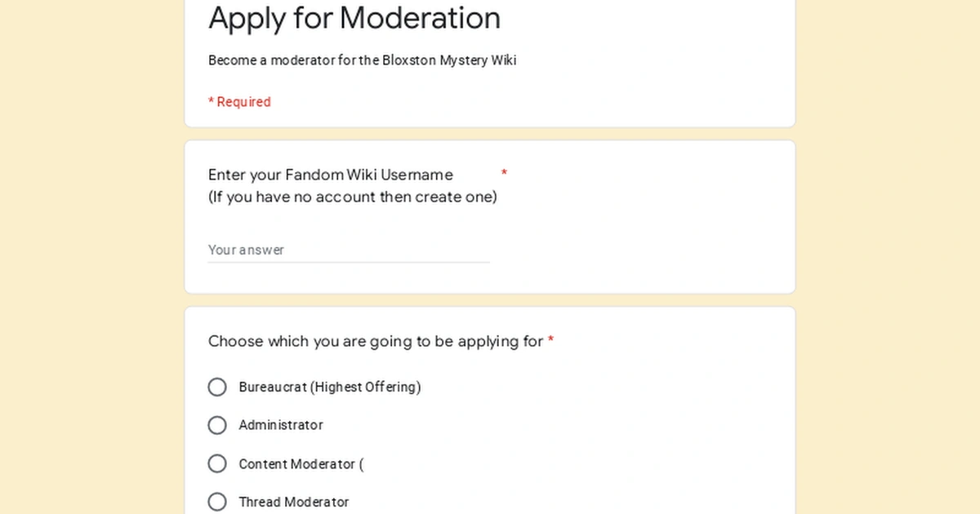This screenshot has width=980, height=514.
Task: Click the underline beneath Your answer
Action: 349,261
